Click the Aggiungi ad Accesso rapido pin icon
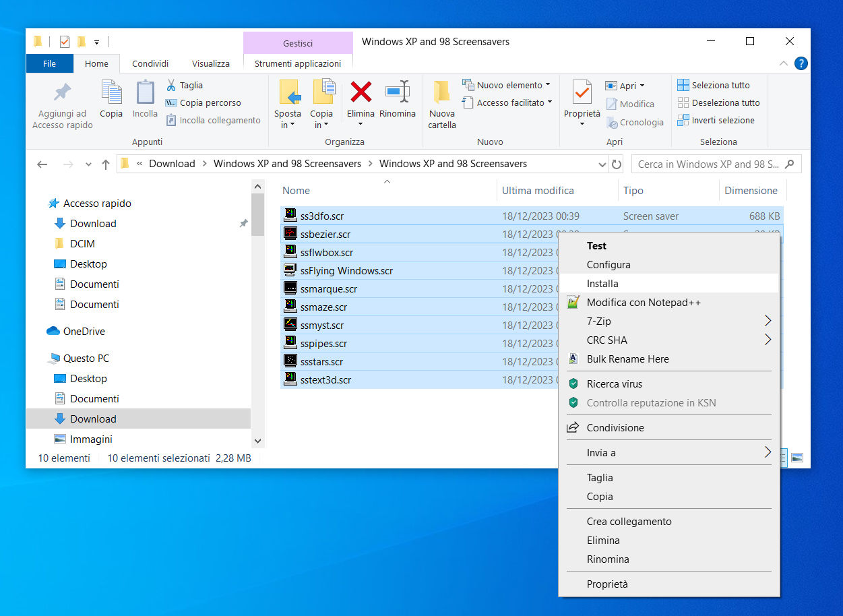The image size is (843, 616). click(63, 92)
